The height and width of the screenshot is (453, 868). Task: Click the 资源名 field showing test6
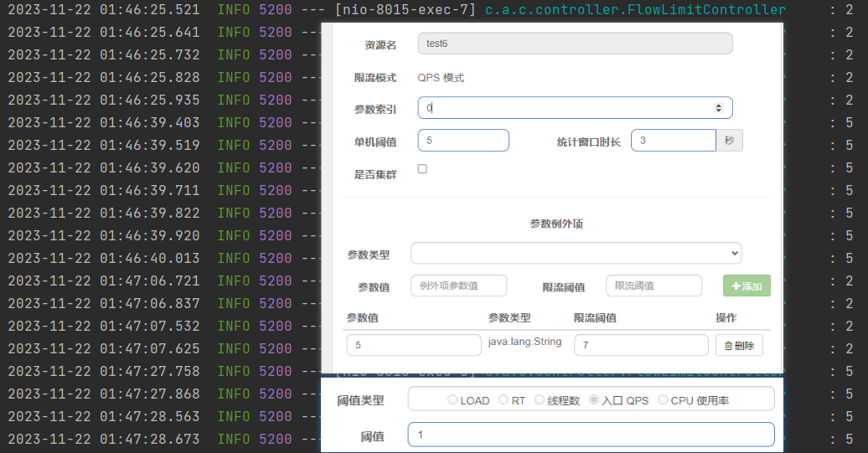click(x=575, y=44)
